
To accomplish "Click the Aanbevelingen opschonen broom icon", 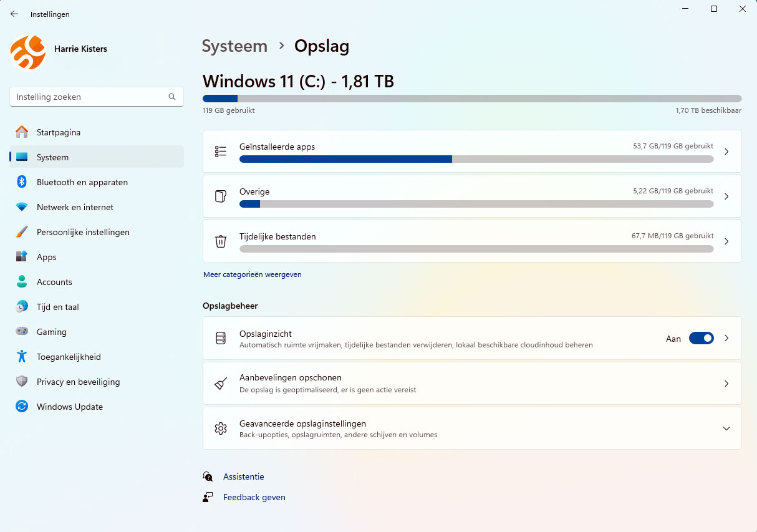I will coord(221,383).
